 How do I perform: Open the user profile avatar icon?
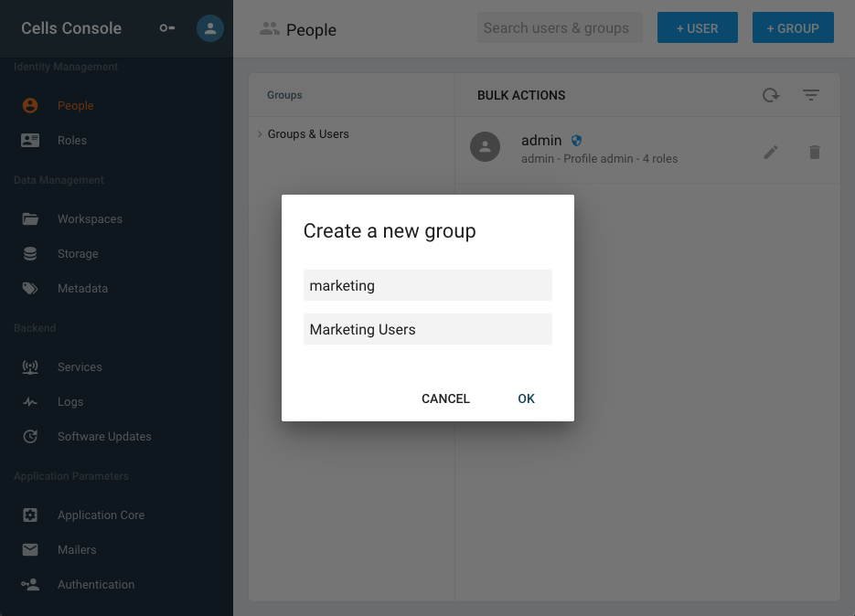pyautogui.click(x=210, y=28)
